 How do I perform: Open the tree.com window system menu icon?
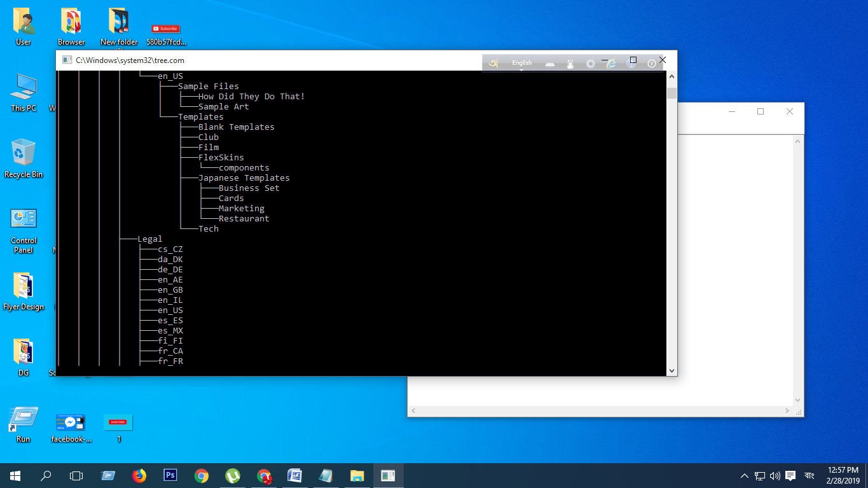click(x=66, y=60)
